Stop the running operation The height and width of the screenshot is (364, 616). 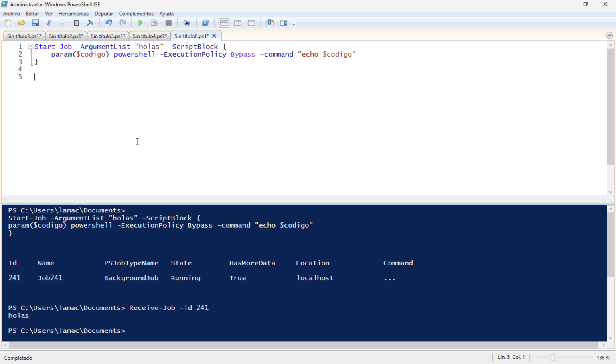[168, 23]
